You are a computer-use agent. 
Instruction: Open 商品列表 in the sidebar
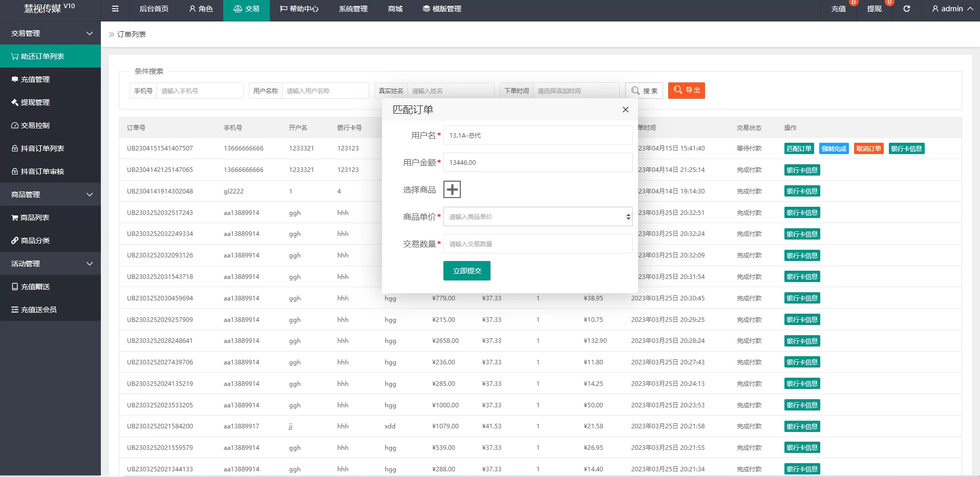tap(34, 218)
